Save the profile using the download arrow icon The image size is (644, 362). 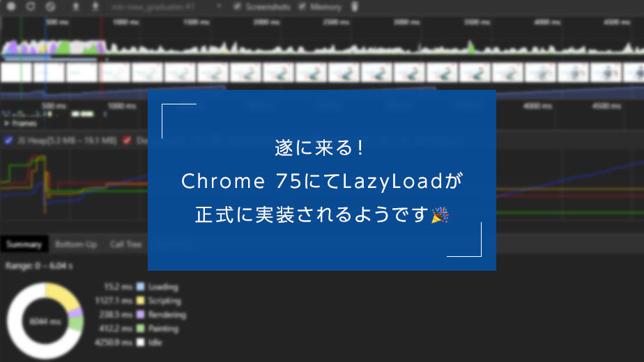(95, 6)
